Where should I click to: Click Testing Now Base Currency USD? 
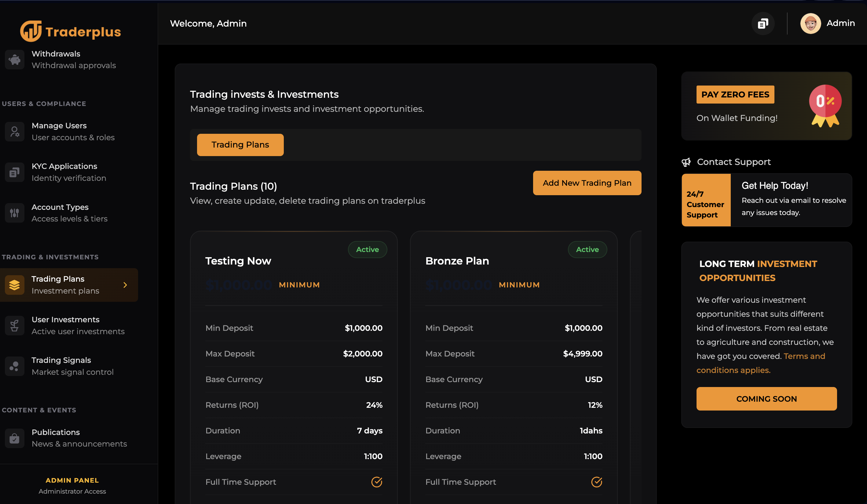(374, 379)
